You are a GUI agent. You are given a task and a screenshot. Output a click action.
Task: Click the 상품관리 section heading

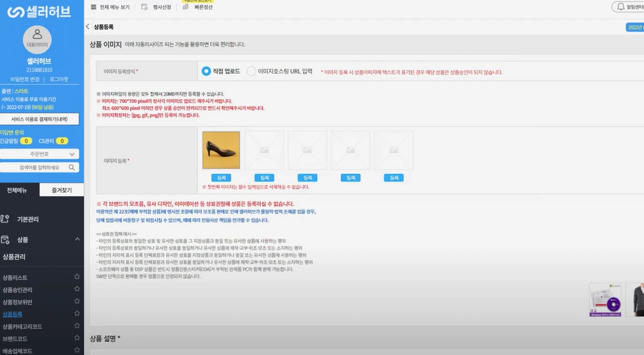pyautogui.click(x=14, y=257)
